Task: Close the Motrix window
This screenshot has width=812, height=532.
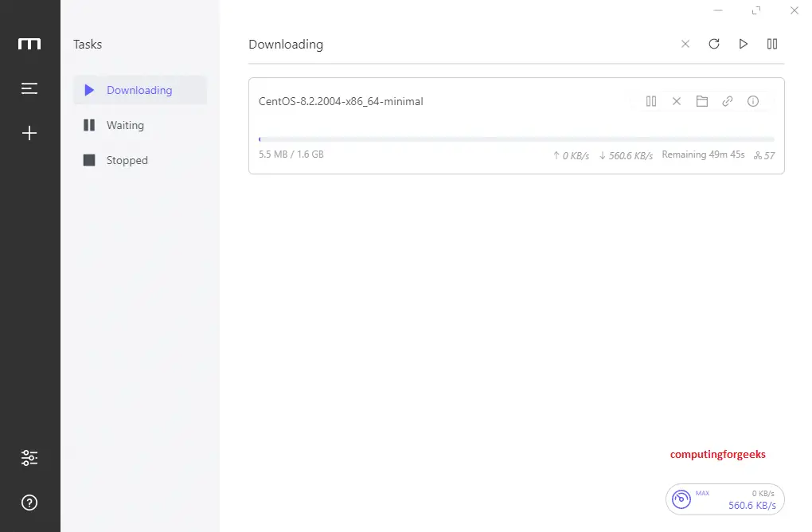Action: (x=794, y=10)
